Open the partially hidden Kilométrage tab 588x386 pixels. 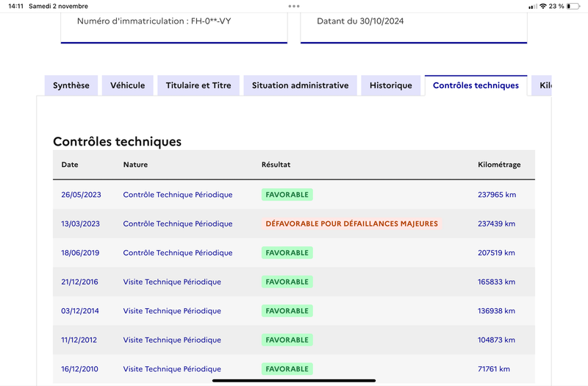(542, 85)
